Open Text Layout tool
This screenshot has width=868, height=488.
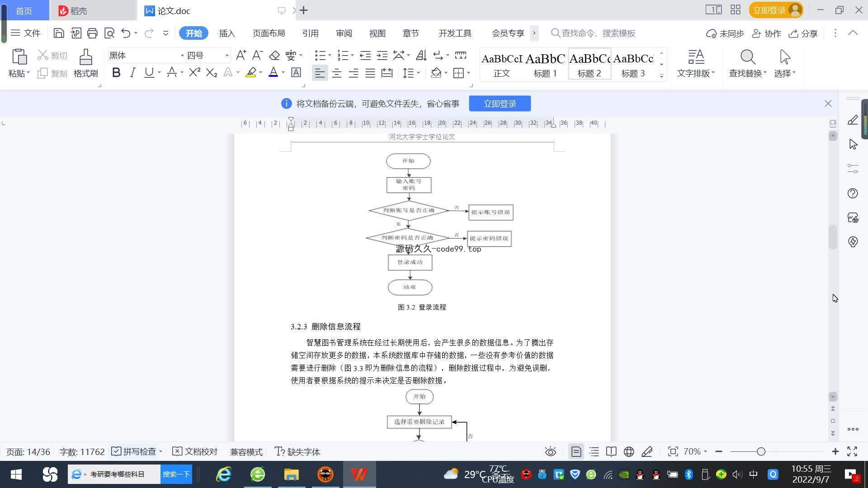tap(696, 64)
